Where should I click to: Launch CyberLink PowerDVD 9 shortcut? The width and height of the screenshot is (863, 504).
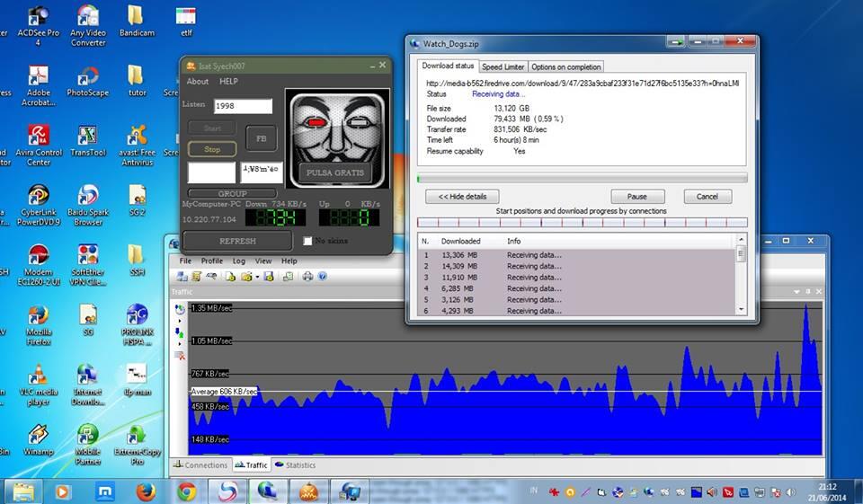point(38,205)
